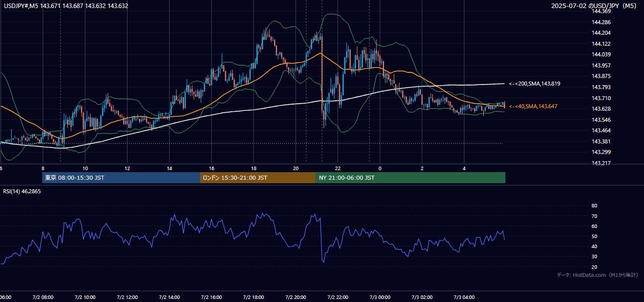Click price axis value 144.039
This screenshot has width=644, height=302.
click(x=601, y=54)
